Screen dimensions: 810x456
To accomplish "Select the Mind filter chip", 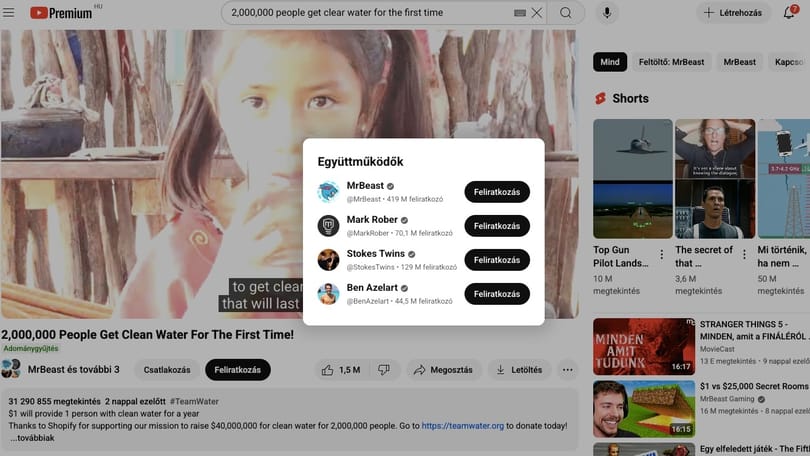I will point(610,62).
